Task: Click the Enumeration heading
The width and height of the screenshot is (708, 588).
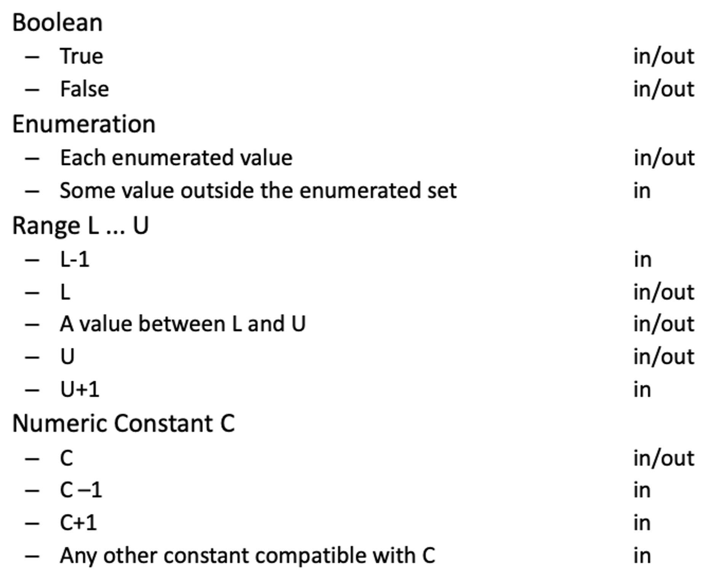Action: click(84, 124)
